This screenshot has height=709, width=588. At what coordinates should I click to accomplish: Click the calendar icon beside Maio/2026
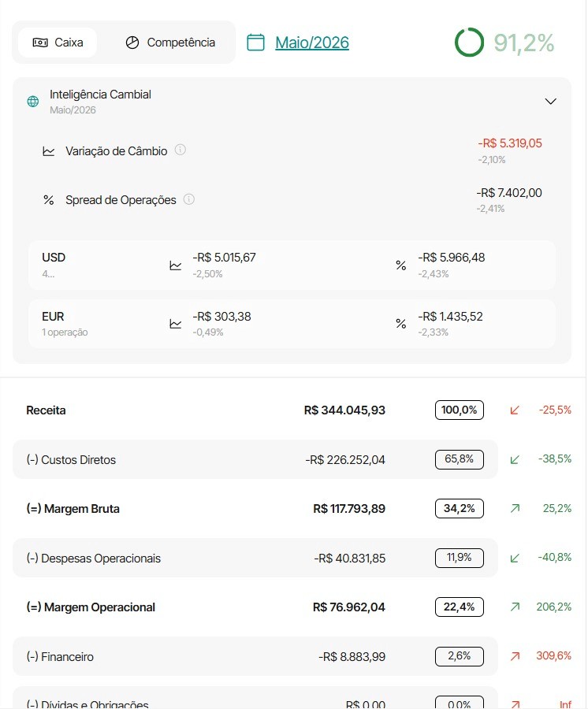[x=255, y=43]
